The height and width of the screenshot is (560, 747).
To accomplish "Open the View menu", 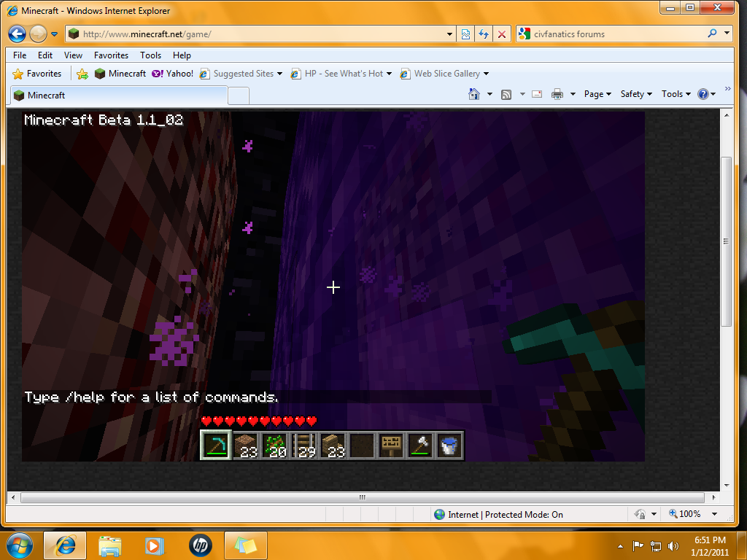I will point(74,55).
